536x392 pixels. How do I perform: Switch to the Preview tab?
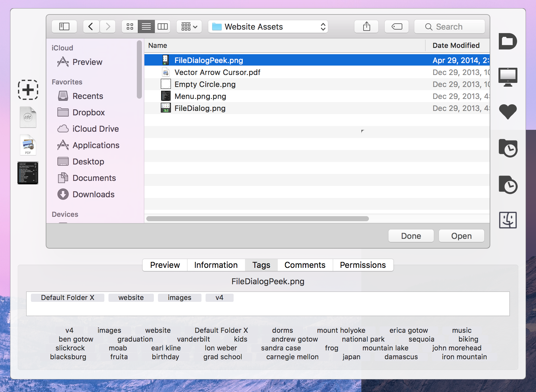(x=165, y=265)
